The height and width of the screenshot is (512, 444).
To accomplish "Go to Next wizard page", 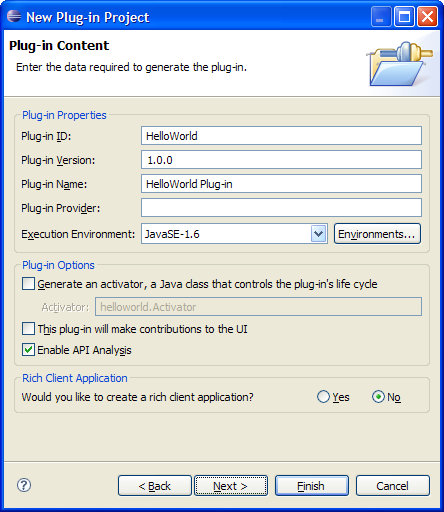I will [x=231, y=486].
